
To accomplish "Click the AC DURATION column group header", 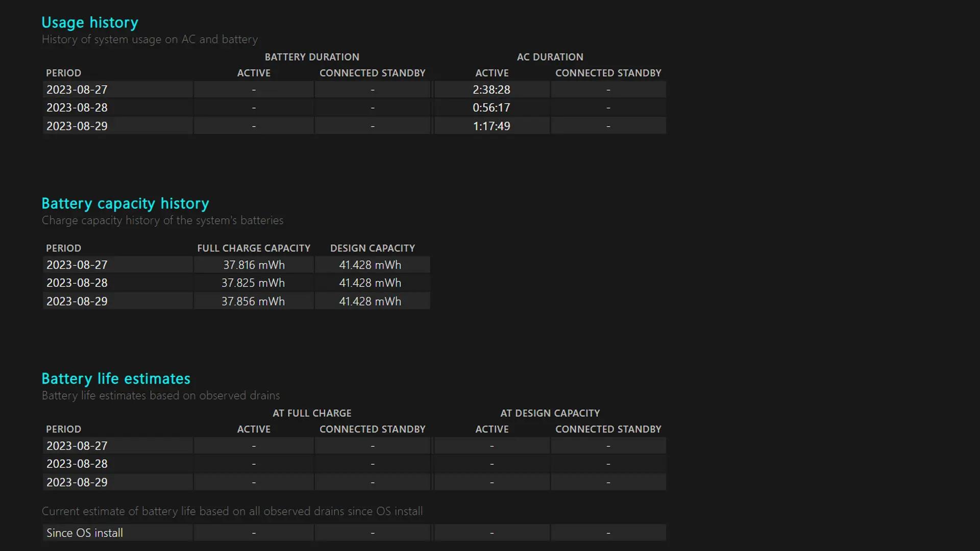I will pyautogui.click(x=550, y=57).
